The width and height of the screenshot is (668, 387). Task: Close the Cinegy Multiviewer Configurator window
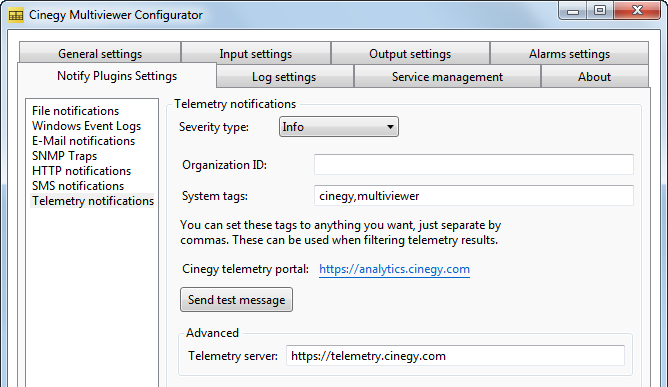(x=637, y=10)
